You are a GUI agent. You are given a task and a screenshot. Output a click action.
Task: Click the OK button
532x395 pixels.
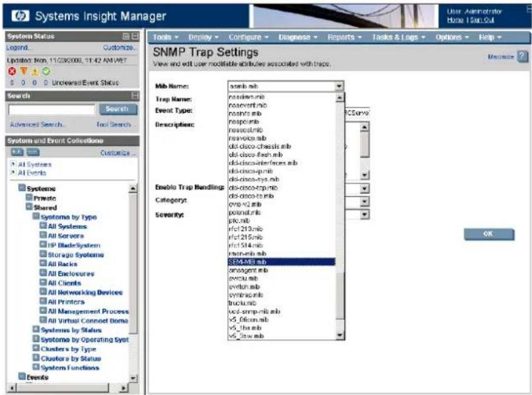[489, 234]
